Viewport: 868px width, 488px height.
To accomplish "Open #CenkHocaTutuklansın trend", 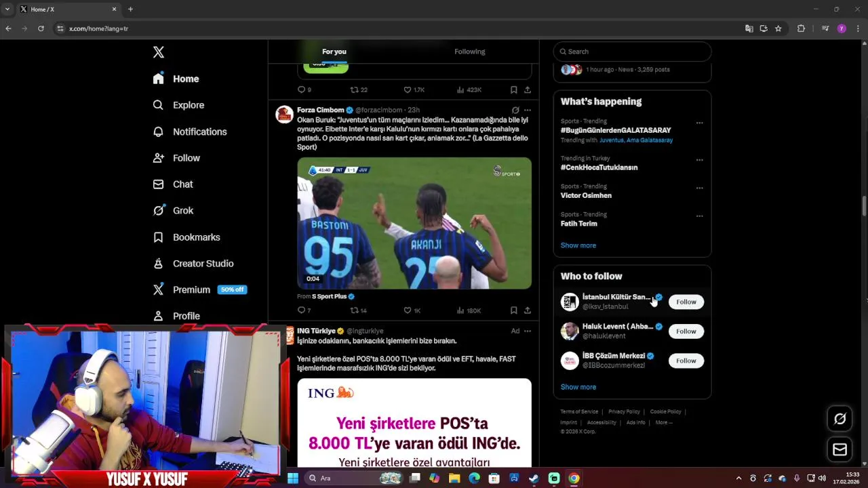I will coord(599,167).
